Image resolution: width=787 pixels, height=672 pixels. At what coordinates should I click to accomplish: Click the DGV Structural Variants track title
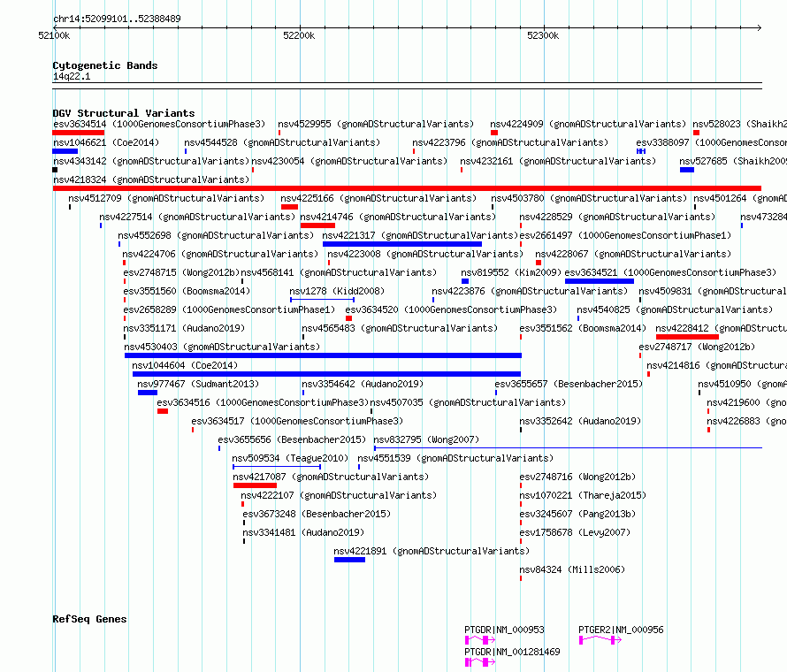click(x=124, y=113)
